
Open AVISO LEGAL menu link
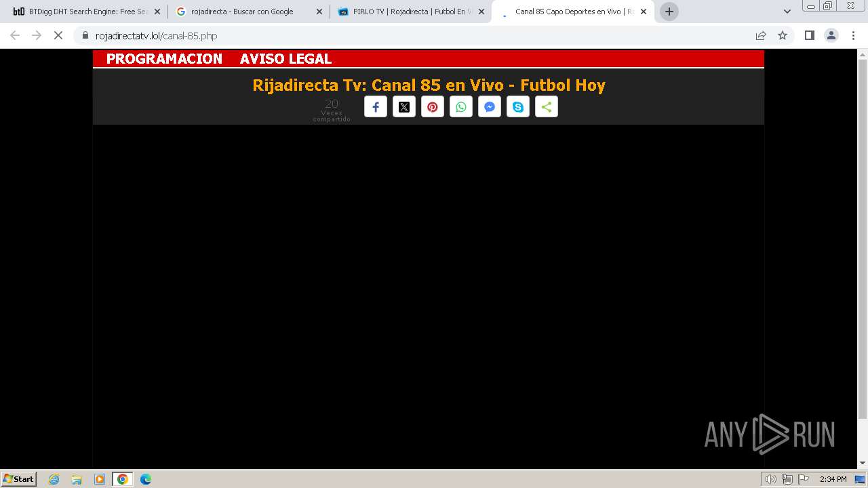point(285,59)
